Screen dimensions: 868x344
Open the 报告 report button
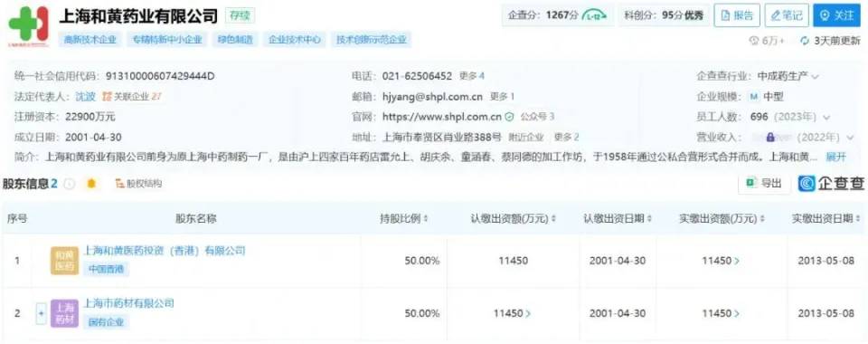click(x=737, y=15)
